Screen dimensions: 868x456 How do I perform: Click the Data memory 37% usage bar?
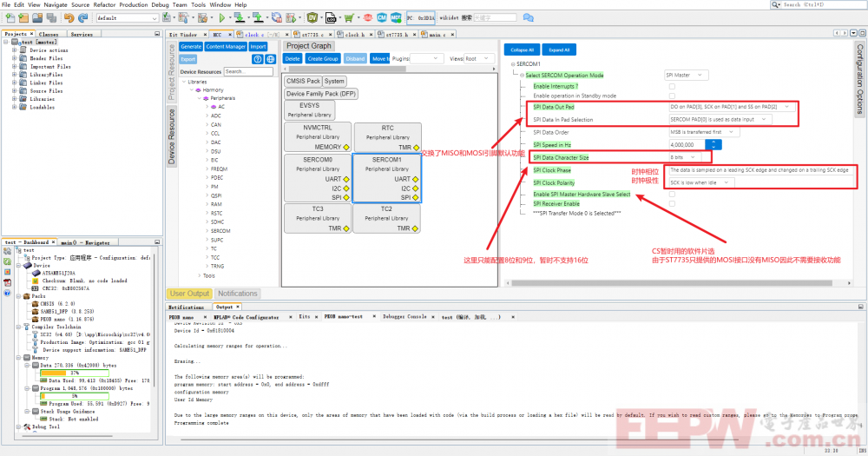(75, 373)
